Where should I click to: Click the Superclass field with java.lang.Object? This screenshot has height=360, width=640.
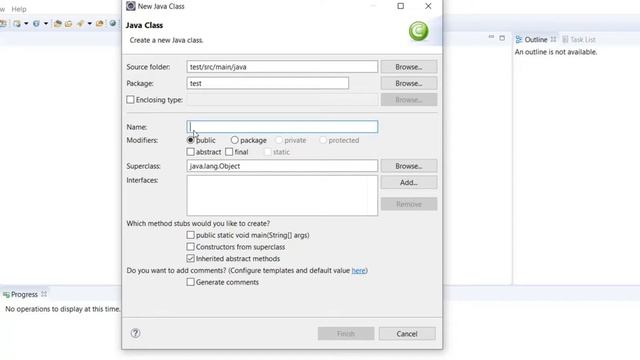[x=282, y=166]
